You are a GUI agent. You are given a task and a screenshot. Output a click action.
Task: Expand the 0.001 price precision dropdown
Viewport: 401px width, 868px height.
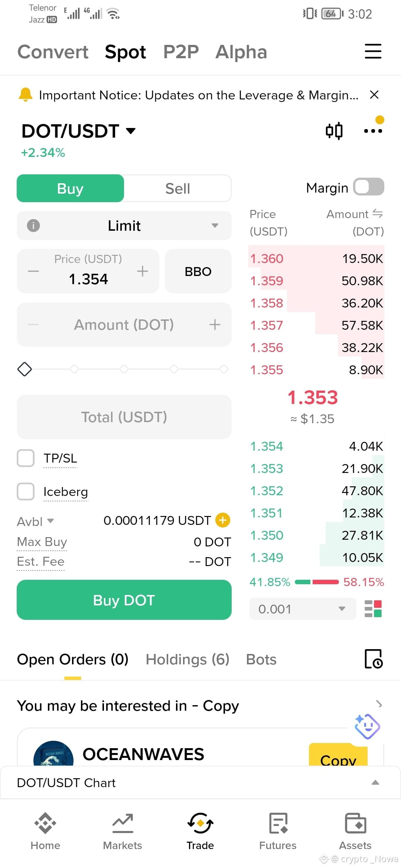303,609
